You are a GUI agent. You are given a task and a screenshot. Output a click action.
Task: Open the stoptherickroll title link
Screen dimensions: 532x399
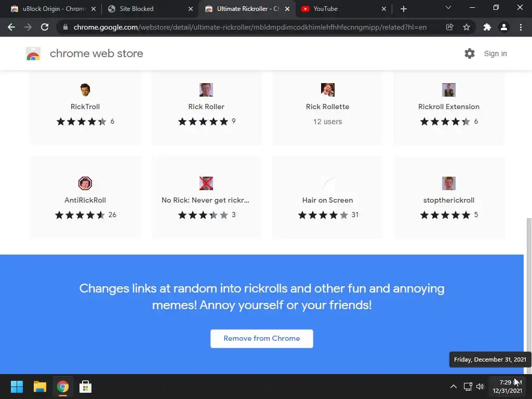(449, 200)
